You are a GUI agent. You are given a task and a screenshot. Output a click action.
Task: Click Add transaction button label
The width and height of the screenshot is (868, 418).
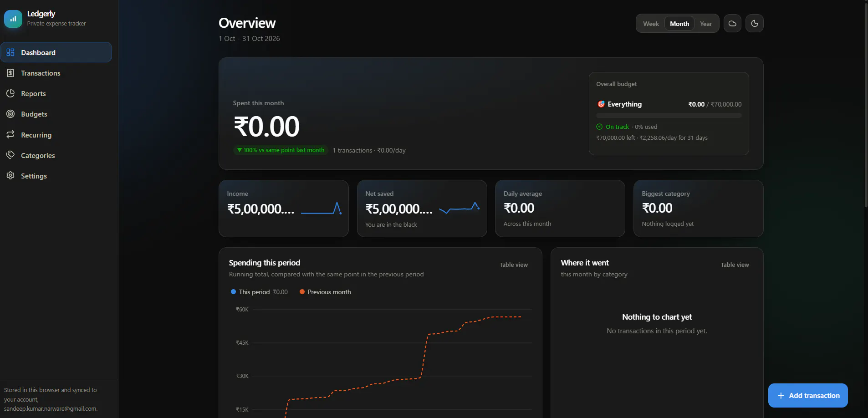[814, 396]
